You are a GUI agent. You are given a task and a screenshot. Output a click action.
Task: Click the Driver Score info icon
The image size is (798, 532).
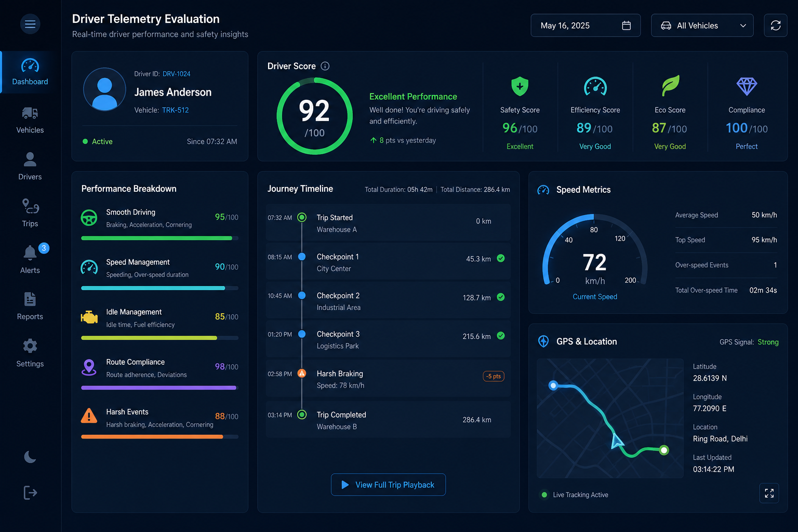tap(325, 66)
